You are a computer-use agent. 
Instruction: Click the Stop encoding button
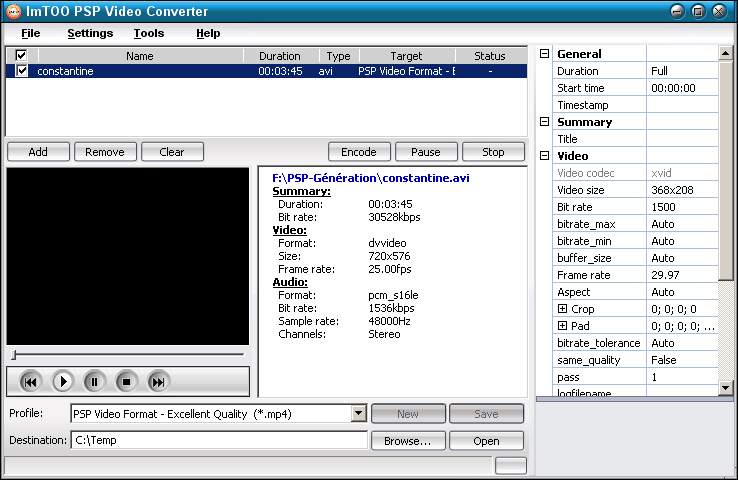pyautogui.click(x=493, y=152)
